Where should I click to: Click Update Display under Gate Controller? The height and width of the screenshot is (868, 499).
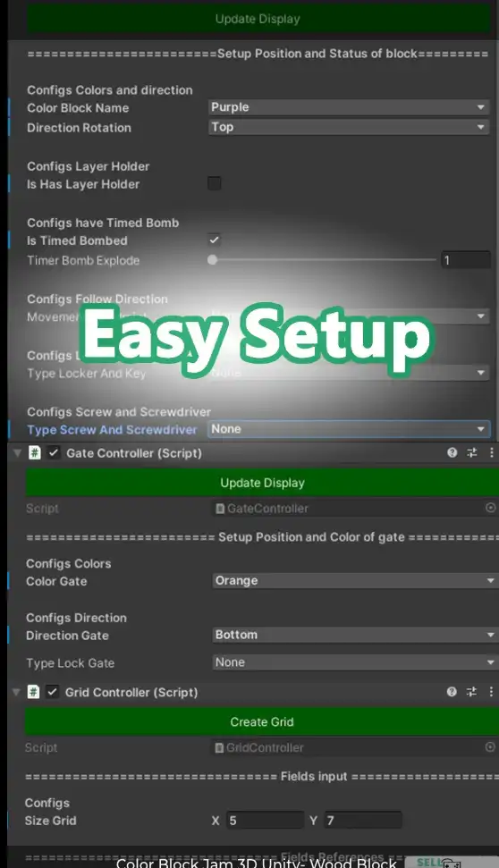[x=262, y=482]
